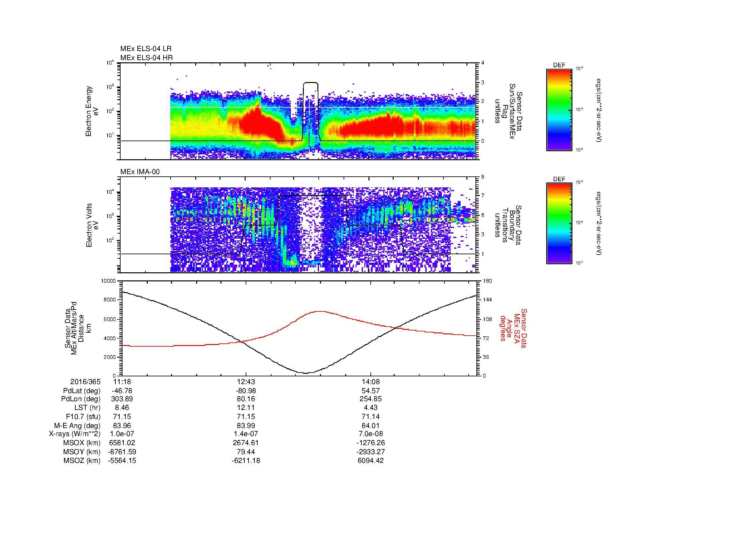756x534 pixels.
Task: Click the Sun/Surface/MEx flag pulse peak
Action: 311,83
